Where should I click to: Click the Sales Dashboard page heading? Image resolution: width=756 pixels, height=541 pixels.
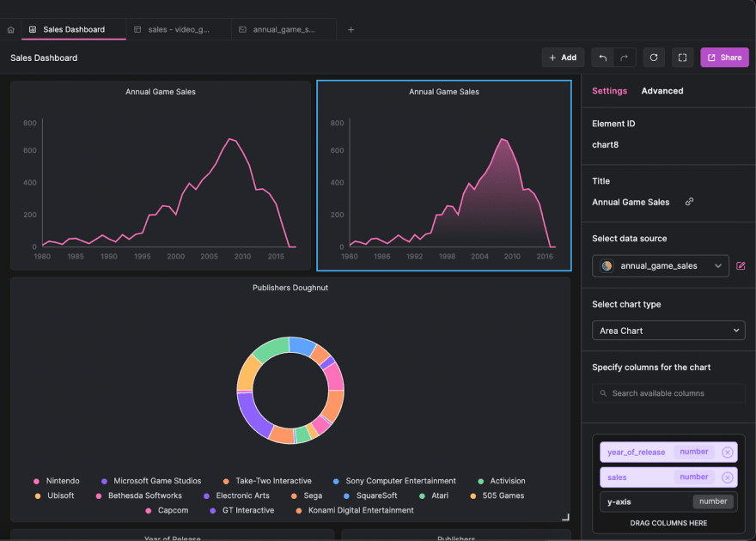(x=44, y=58)
